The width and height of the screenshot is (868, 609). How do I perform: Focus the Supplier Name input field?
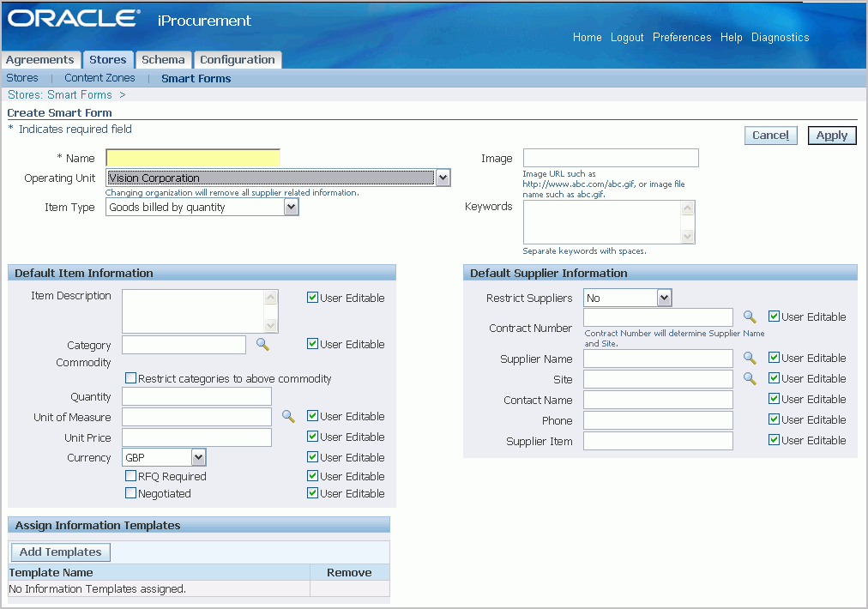pos(658,359)
